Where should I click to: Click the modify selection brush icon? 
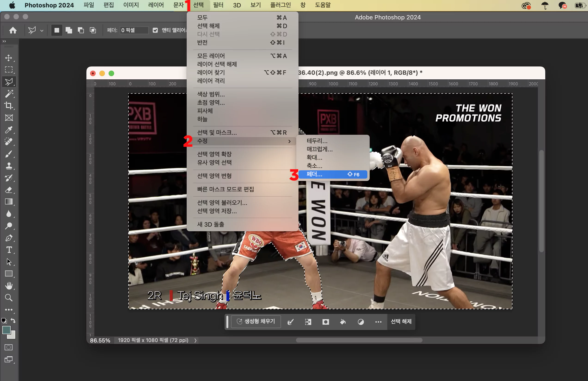[x=291, y=322]
